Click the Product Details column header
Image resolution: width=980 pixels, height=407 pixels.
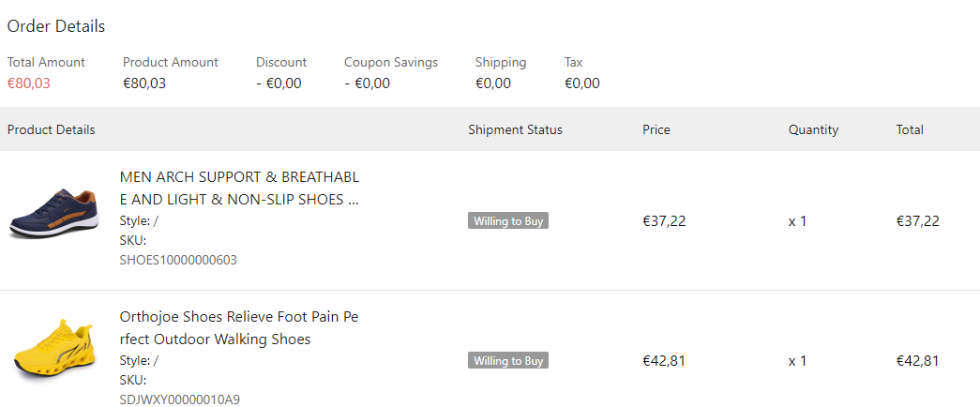click(52, 130)
